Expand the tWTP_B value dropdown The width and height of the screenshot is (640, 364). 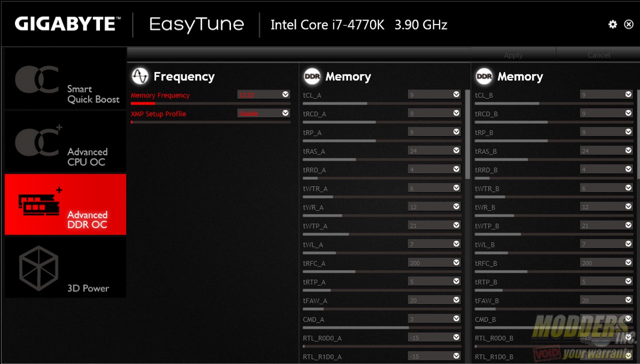click(606, 226)
